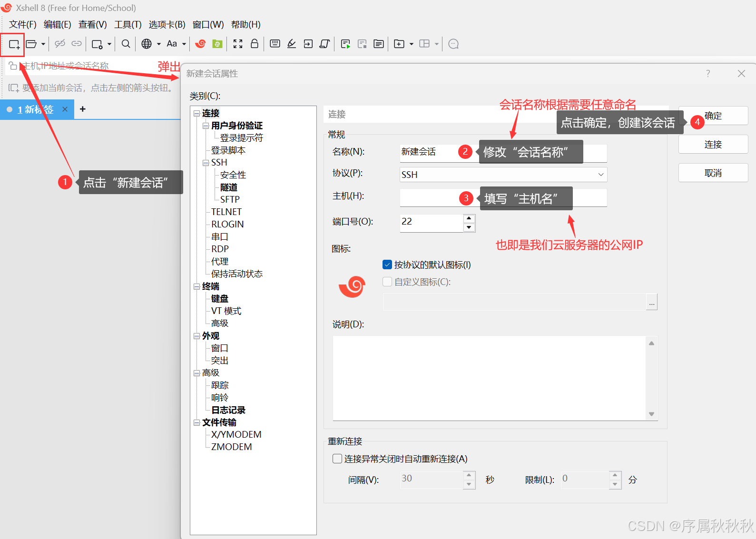756x539 pixels.
Task: Collapse the SSH tree node
Action: tap(206, 163)
